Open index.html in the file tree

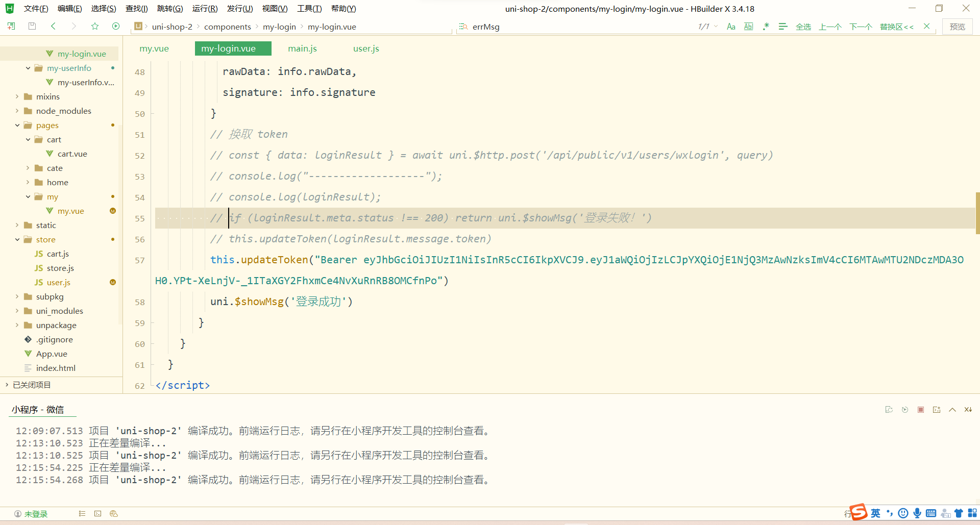coord(56,368)
